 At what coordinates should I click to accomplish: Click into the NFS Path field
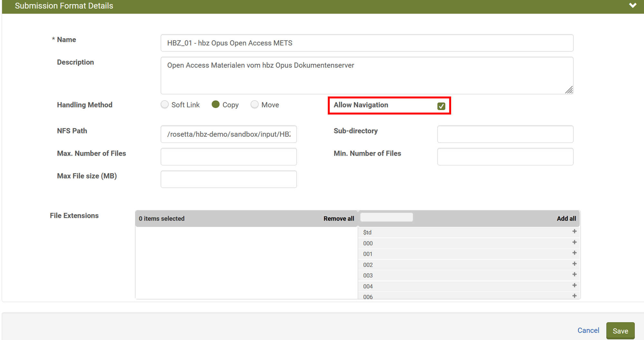tap(229, 134)
